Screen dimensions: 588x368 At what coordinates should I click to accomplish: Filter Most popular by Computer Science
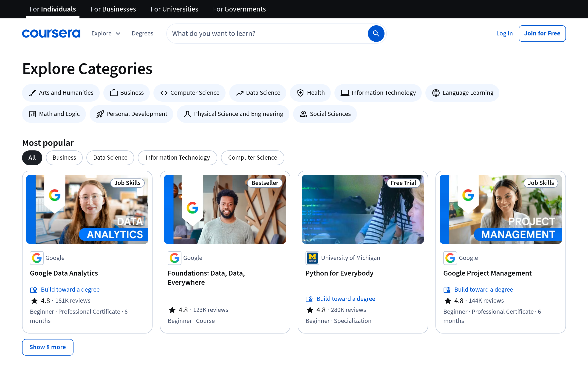(252, 158)
